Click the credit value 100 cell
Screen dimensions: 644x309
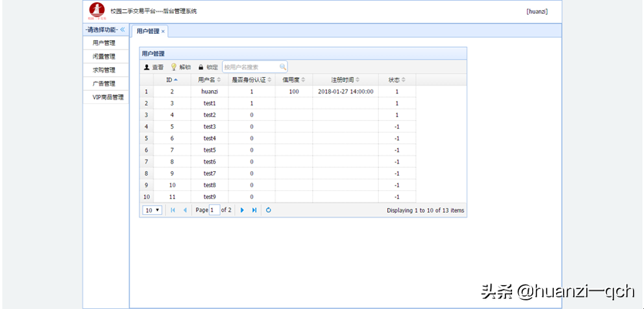(x=294, y=92)
